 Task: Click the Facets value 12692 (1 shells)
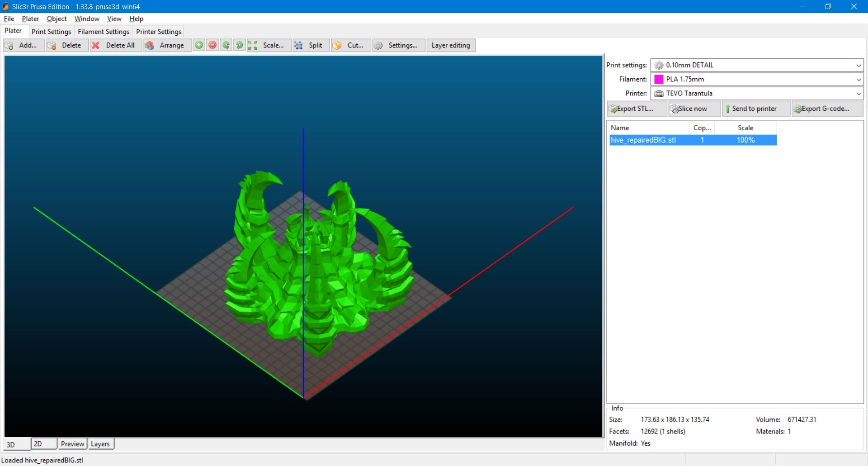[x=663, y=431]
